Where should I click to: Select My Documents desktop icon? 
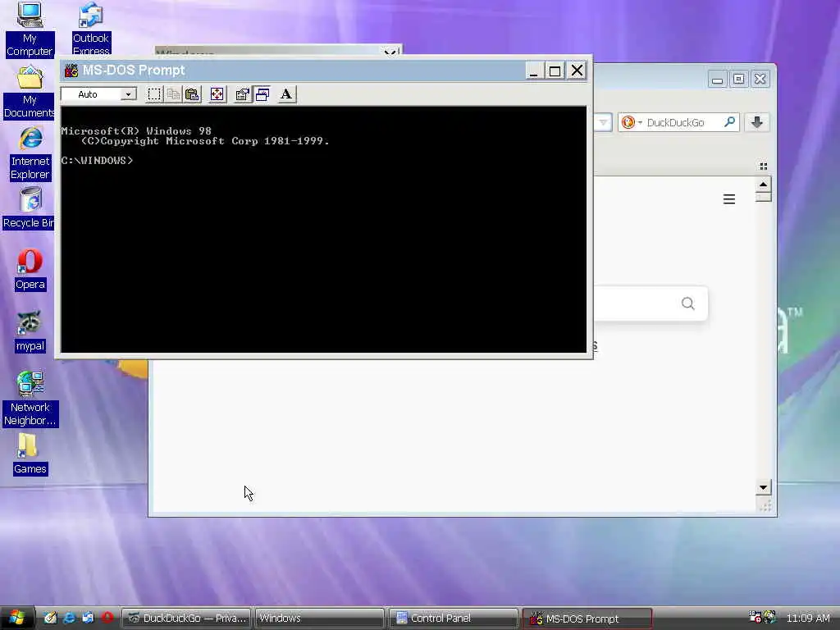click(x=30, y=92)
